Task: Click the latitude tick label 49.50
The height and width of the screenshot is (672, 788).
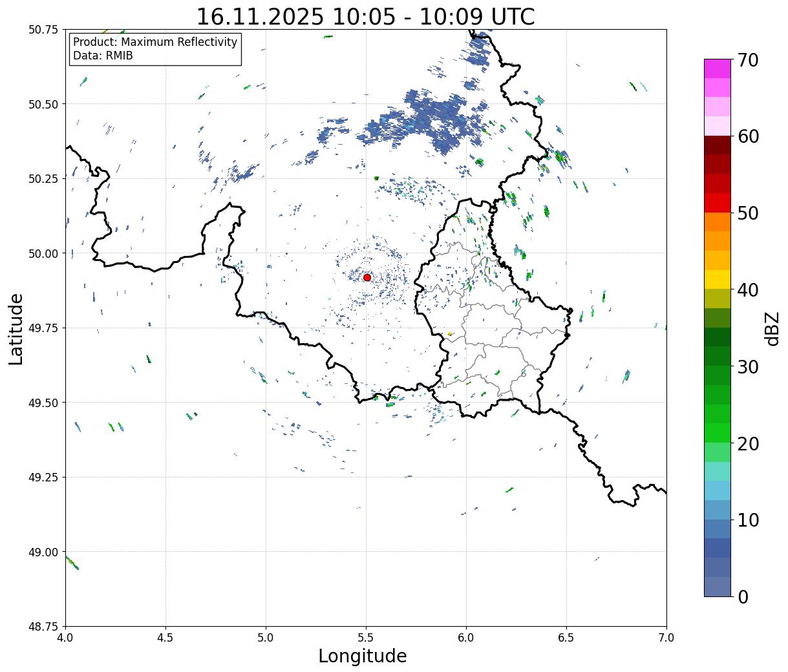Action: [43, 403]
